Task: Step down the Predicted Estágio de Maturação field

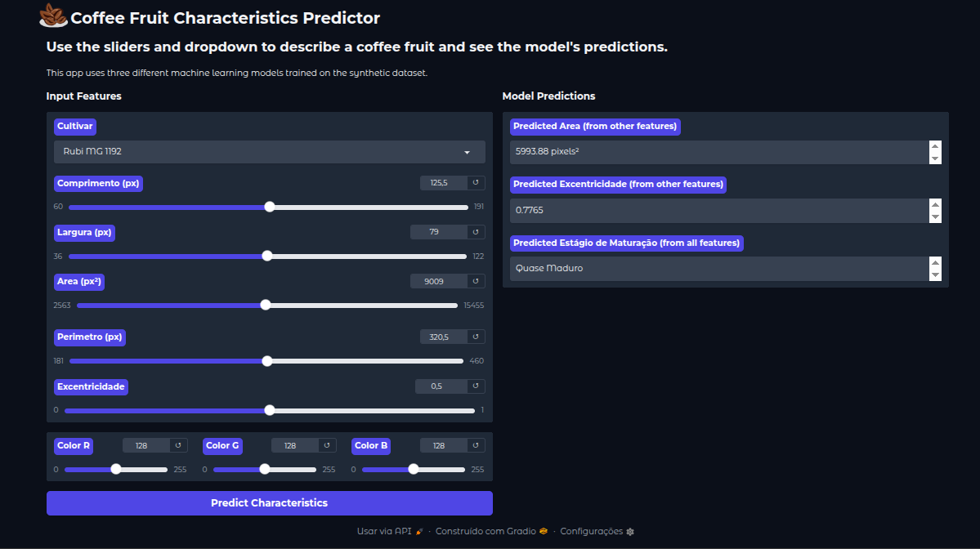Action: click(x=935, y=274)
